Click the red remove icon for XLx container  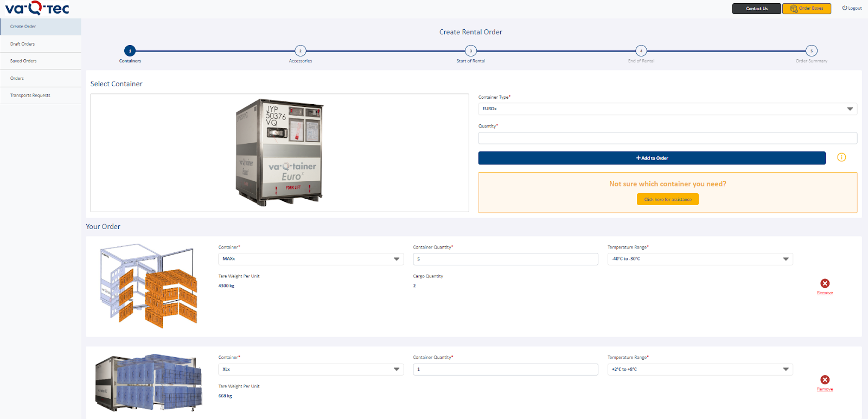825,380
